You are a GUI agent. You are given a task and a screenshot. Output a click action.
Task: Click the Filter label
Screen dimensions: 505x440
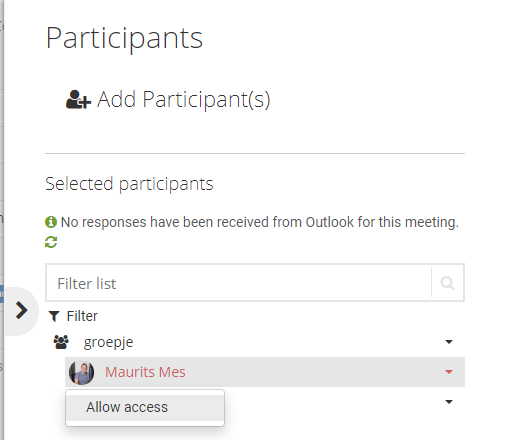82,316
